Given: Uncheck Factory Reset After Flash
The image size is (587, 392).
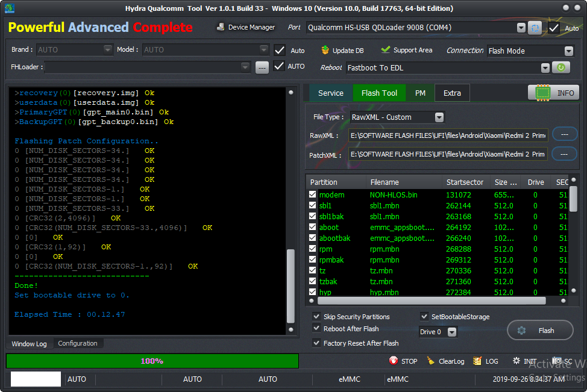Looking at the screenshot, I should point(316,343).
